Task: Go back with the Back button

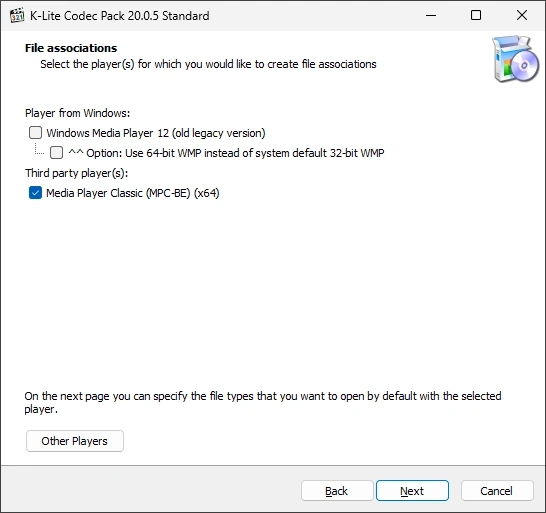Action: click(x=337, y=491)
